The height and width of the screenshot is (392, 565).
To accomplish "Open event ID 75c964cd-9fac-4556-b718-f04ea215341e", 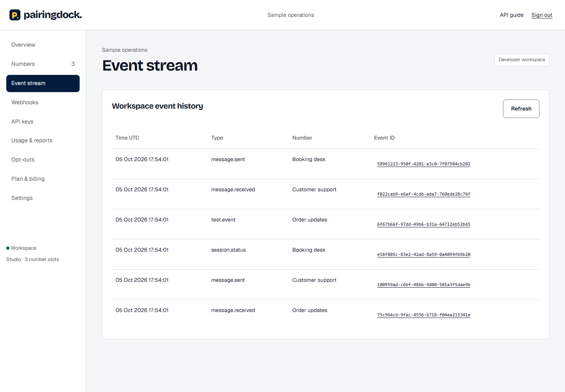I will pos(424,315).
